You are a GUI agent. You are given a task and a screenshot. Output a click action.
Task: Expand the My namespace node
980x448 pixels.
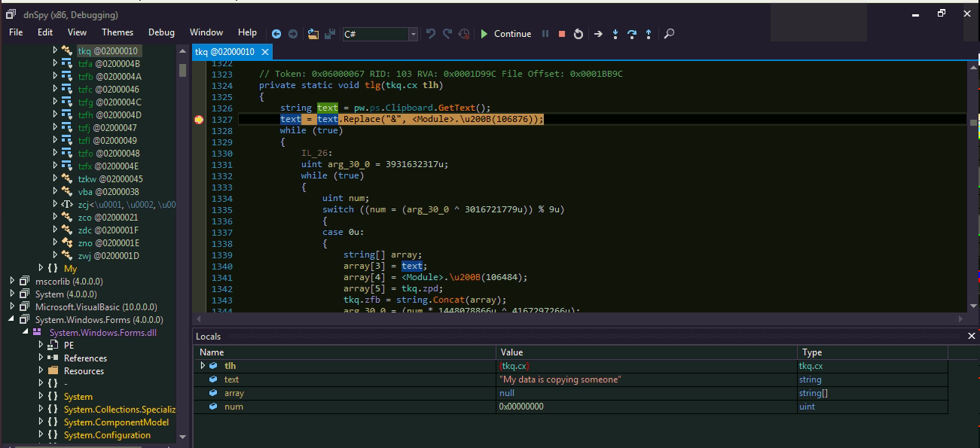click(x=41, y=268)
